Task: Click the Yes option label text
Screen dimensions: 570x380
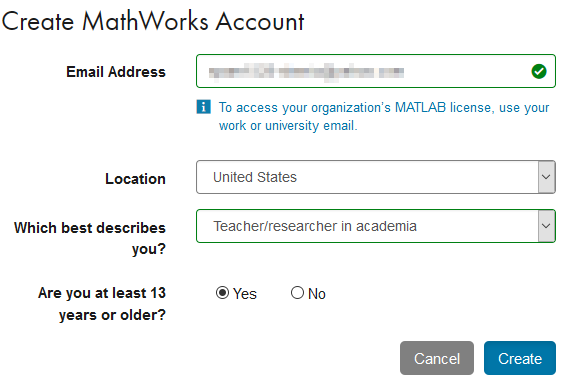Action: click(245, 294)
